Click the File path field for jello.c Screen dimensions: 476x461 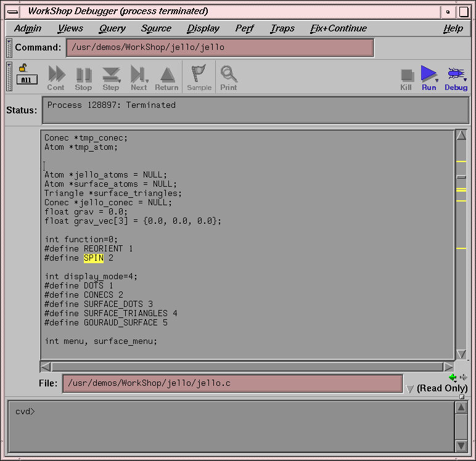(232, 383)
